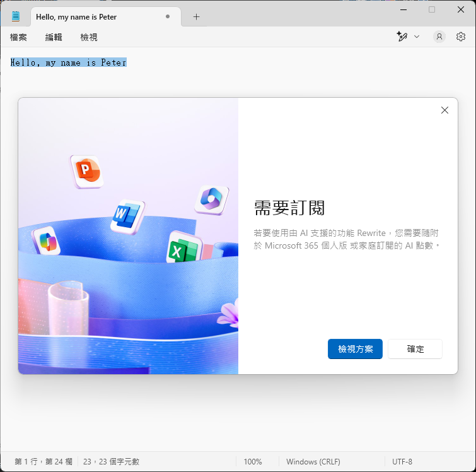The width and height of the screenshot is (476, 472).
Task: Add a new tab with plus icon
Action: coord(197,17)
